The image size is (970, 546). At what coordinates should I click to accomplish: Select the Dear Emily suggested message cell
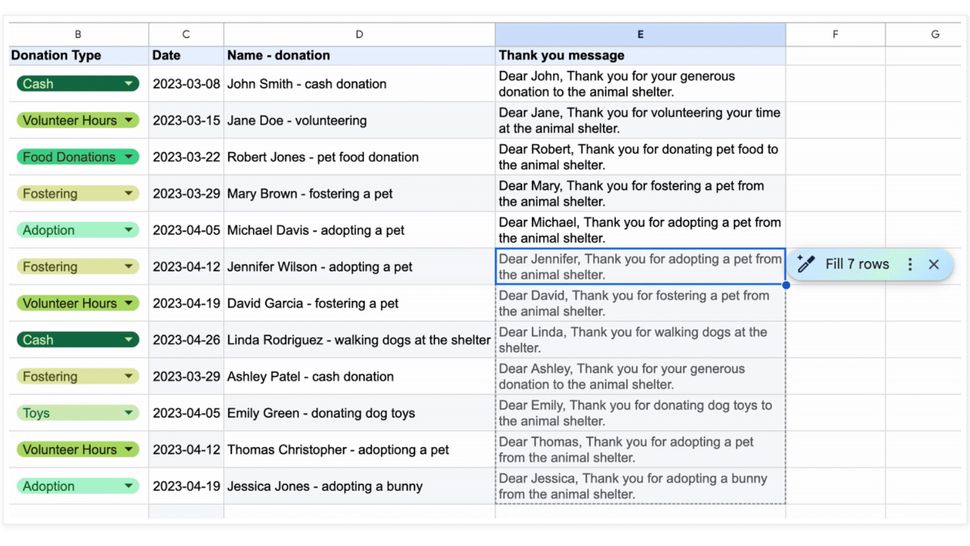point(640,413)
